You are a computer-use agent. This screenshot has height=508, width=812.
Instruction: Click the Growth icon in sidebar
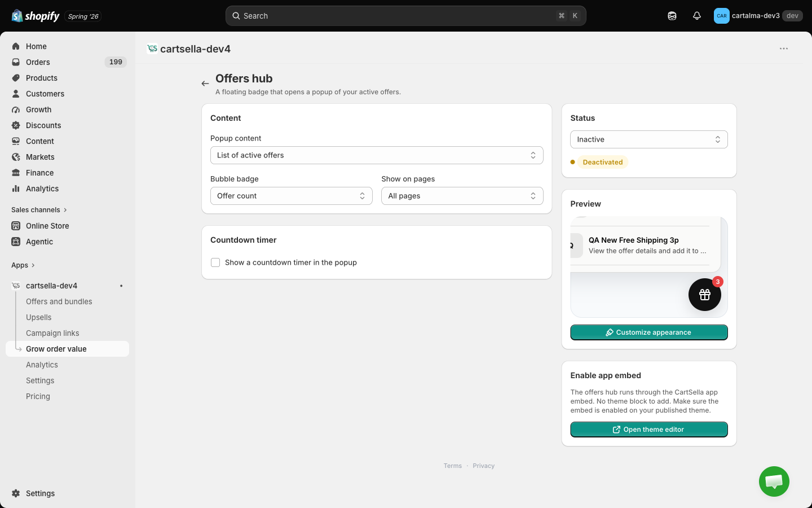click(16, 110)
